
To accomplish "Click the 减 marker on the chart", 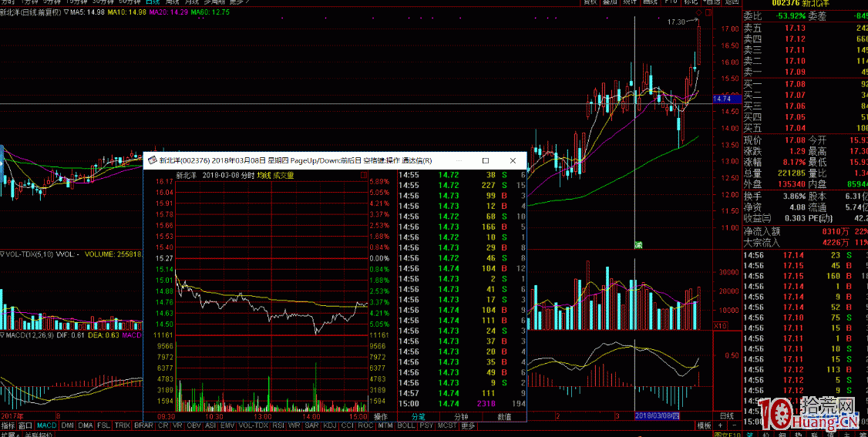I will pyautogui.click(x=638, y=244).
